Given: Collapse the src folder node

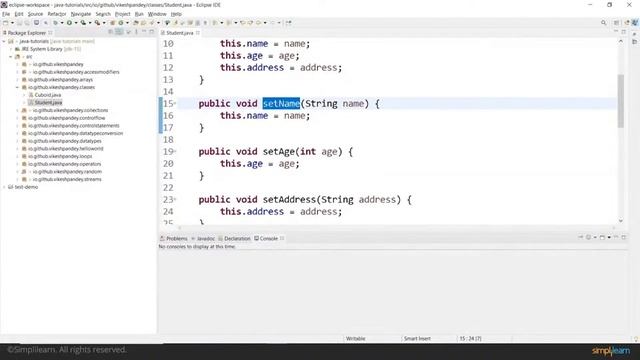Looking at the screenshot, I should pyautogui.click(x=11, y=57).
